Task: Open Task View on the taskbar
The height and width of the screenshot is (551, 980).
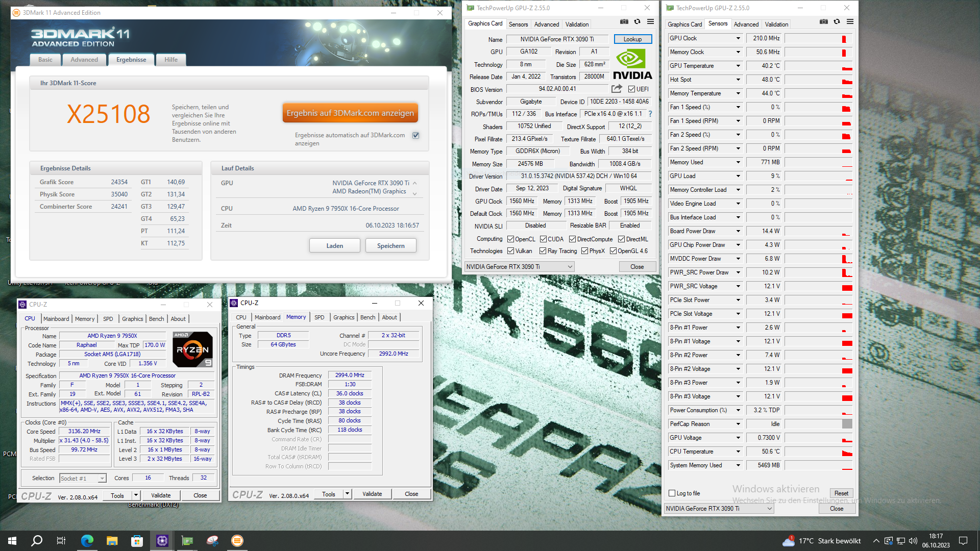Action: click(x=61, y=541)
